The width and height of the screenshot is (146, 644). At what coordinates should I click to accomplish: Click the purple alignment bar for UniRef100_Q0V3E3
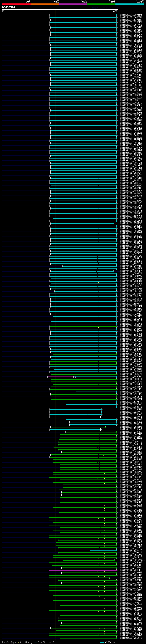83,570
